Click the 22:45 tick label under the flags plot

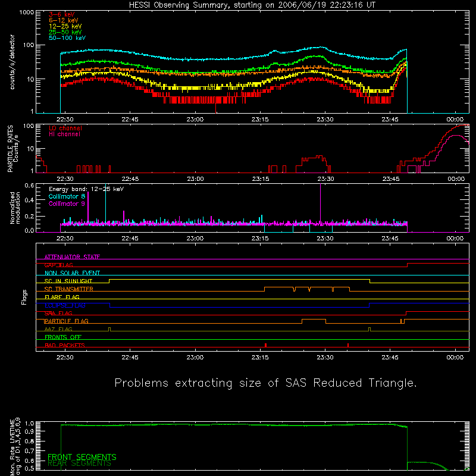130,358
